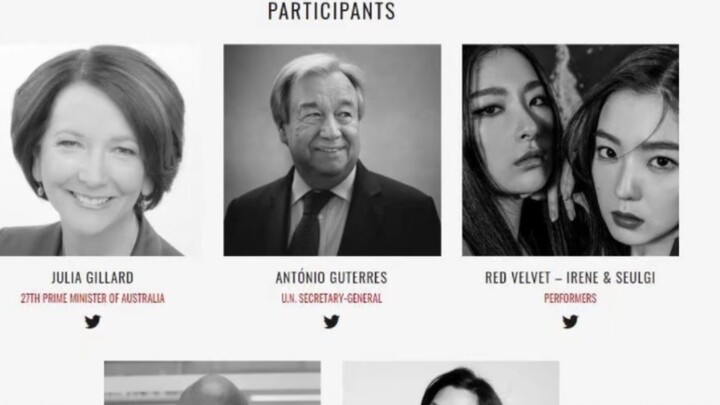
Task: Select the António Guterres name heading
Action: click(332, 278)
